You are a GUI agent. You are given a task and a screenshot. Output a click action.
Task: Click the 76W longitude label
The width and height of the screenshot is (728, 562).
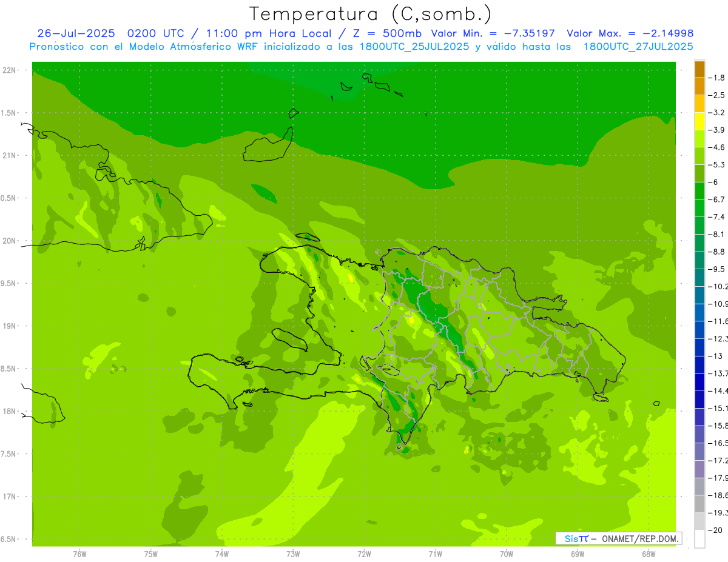coord(79,554)
